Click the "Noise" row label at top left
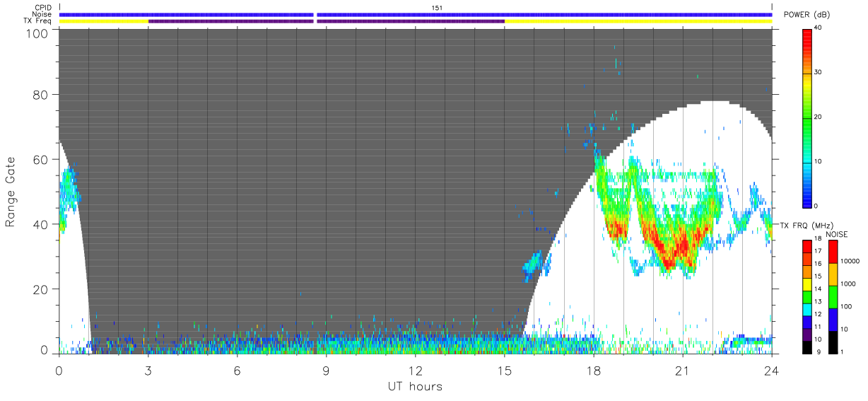This screenshot has width=868, height=401. (43, 14)
